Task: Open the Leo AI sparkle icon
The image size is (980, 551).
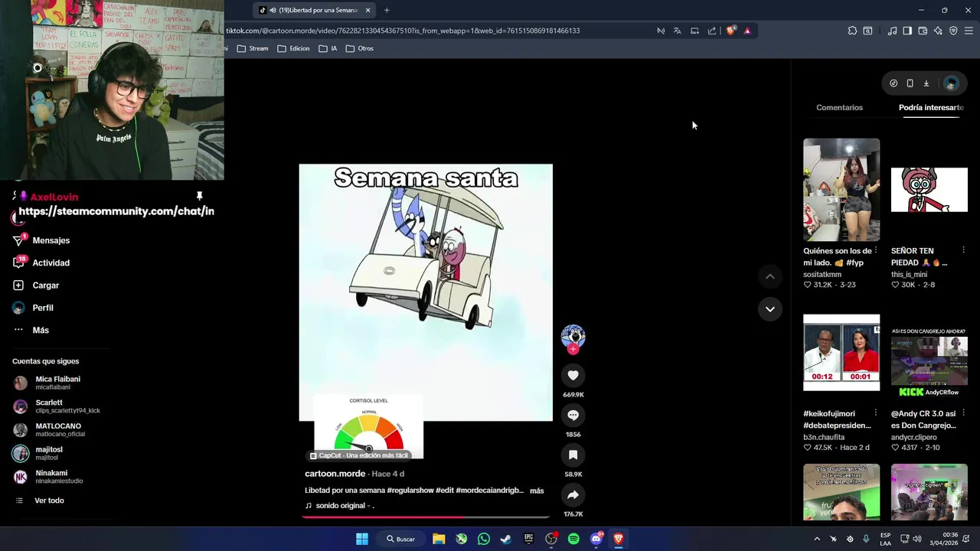Action: click(938, 31)
